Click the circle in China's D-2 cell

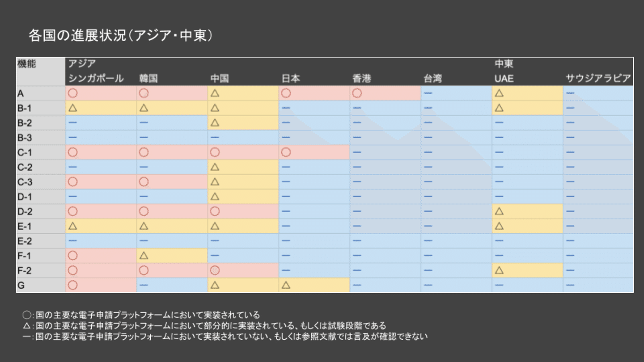215,211
